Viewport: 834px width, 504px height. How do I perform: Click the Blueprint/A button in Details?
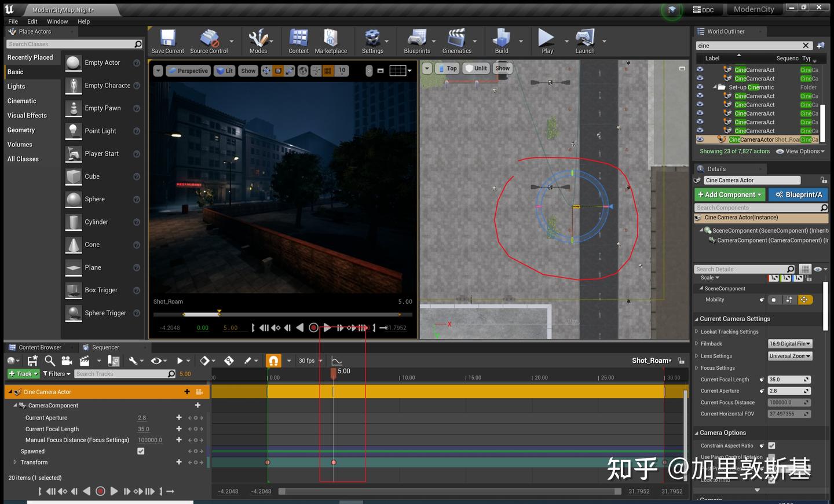point(798,194)
